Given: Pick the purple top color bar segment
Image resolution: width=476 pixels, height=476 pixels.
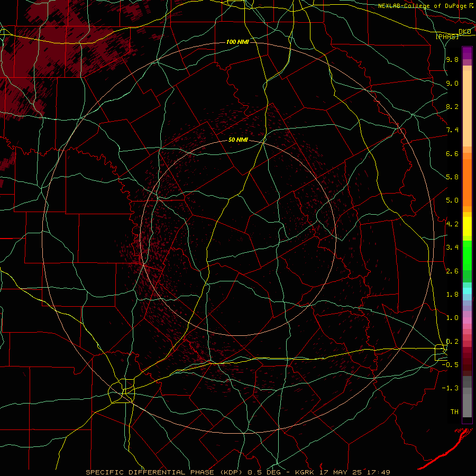Looking at the screenshot, I should tap(467, 53).
